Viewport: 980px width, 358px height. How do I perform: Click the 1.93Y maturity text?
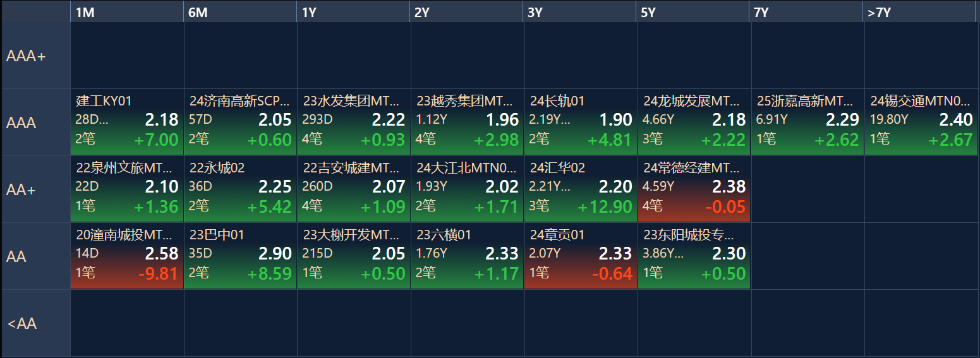point(432,186)
